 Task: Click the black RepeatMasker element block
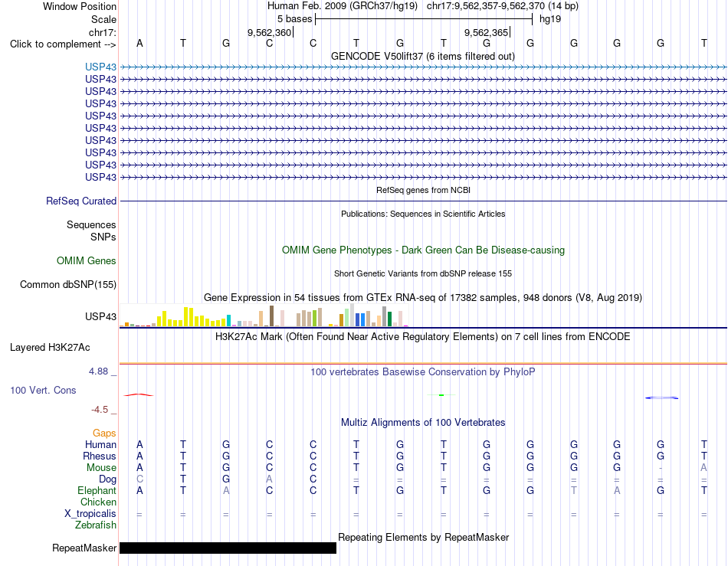coord(228,548)
